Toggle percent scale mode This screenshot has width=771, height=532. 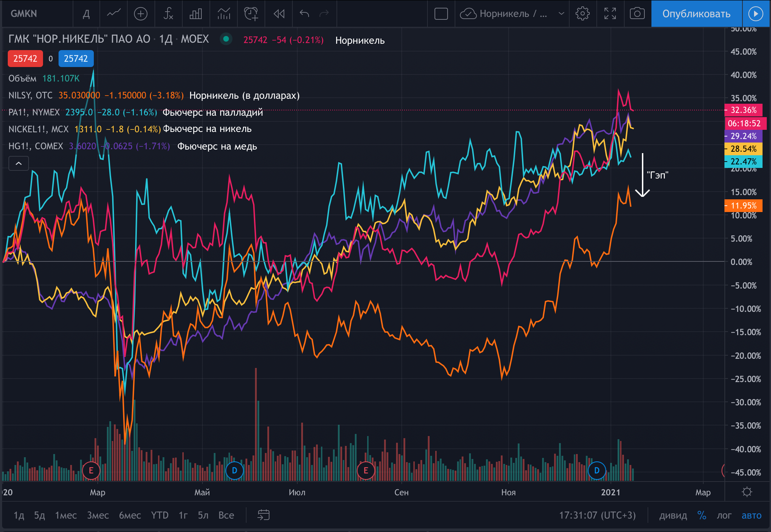(702, 515)
